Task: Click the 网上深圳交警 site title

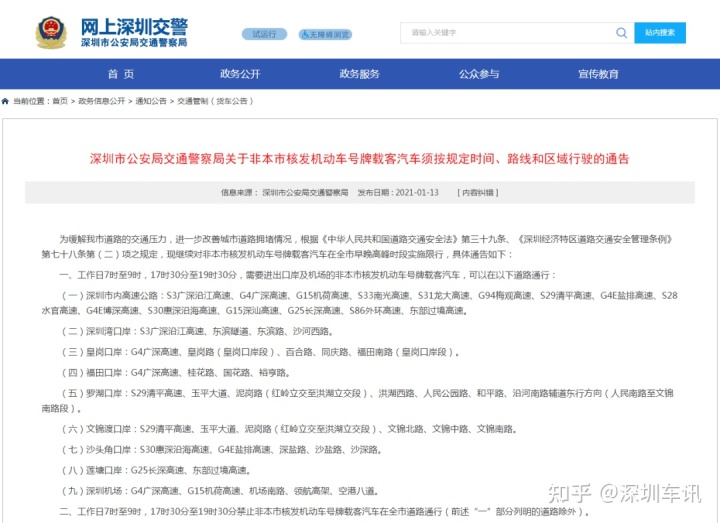Action: tap(135, 27)
